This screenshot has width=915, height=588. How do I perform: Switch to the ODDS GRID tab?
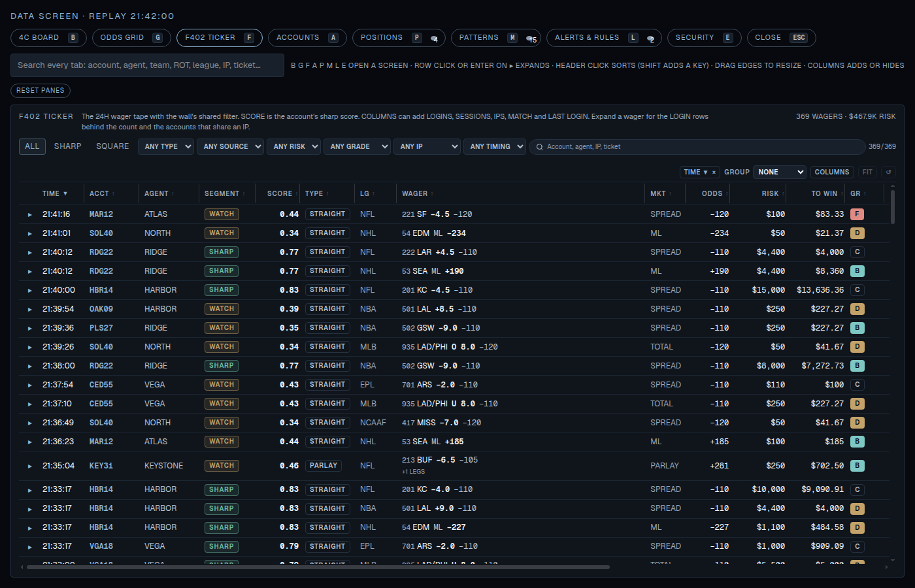click(131, 38)
